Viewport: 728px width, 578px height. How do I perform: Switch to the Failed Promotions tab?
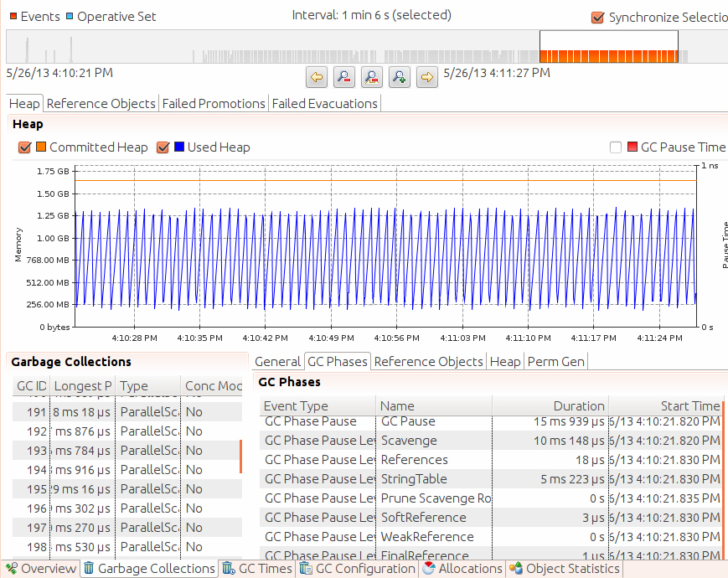214,104
